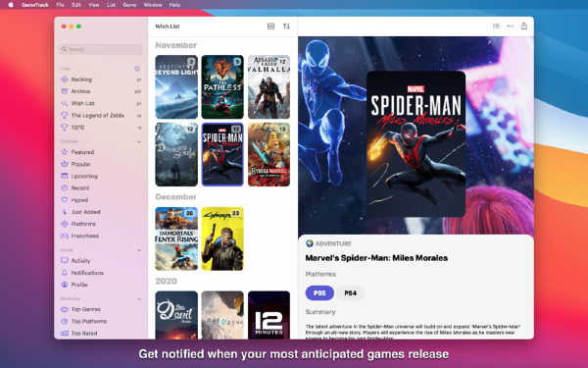588x368 pixels.
Task: Open the Apple menu
Action: click(11, 5)
